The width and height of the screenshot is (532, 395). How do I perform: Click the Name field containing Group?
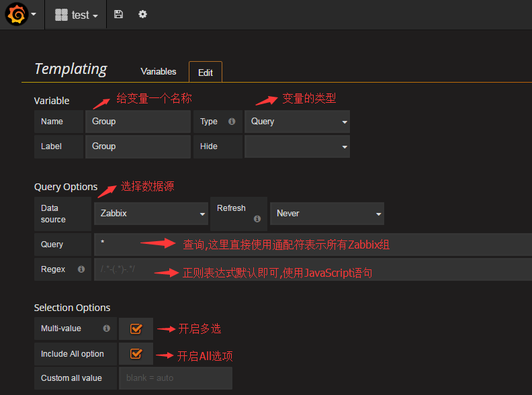[x=138, y=122]
